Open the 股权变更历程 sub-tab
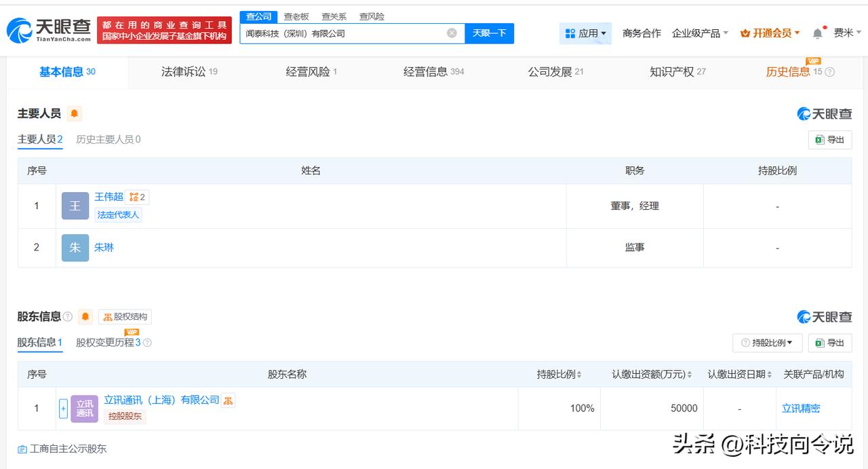 (108, 343)
